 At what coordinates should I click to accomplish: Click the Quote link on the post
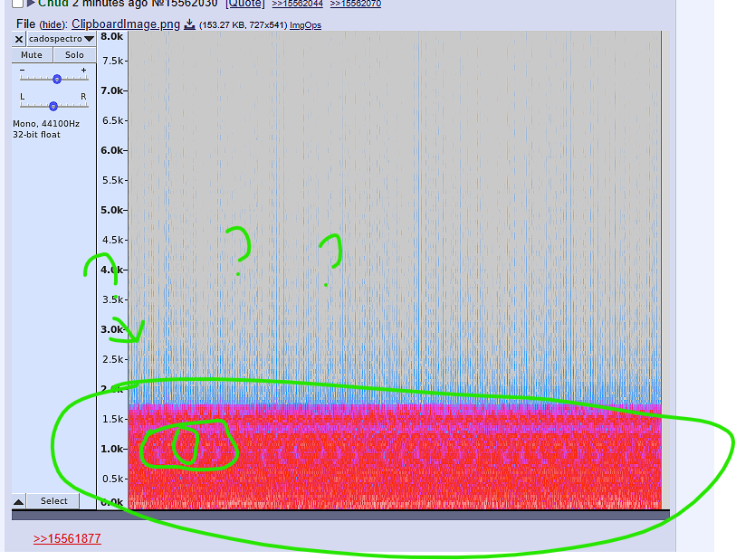click(244, 4)
